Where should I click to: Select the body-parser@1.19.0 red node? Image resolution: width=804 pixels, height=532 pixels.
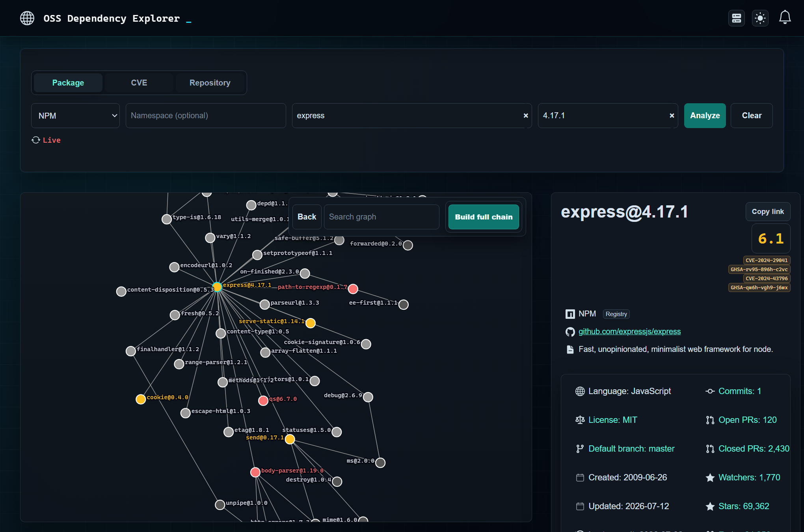255,472
